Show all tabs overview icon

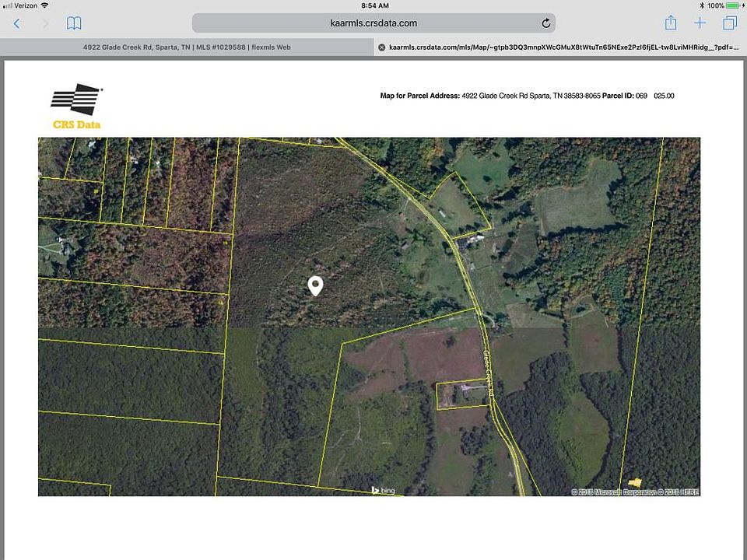click(729, 23)
